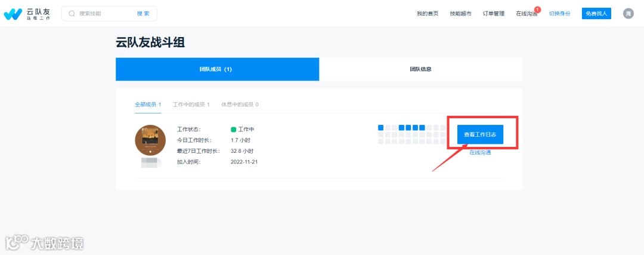Click the 切换身份 link

[x=560, y=14]
